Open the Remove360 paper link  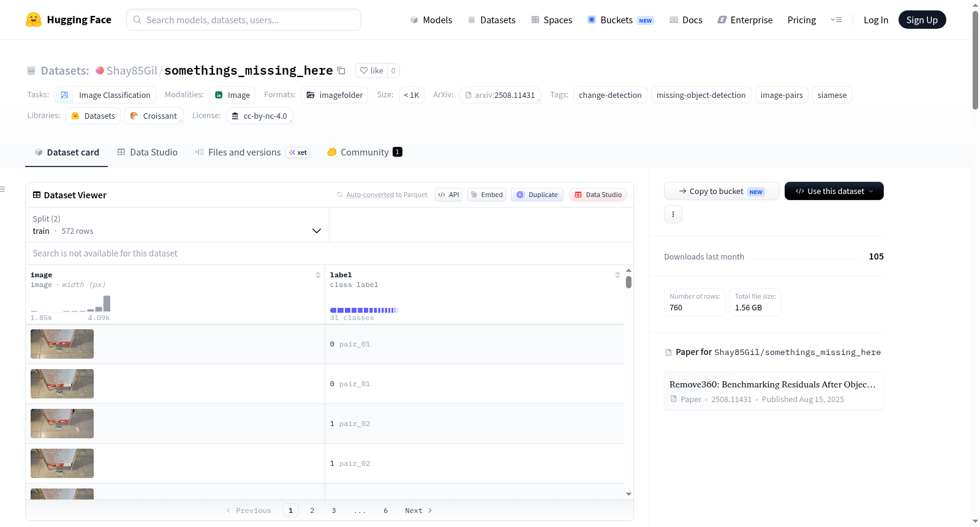click(x=774, y=391)
